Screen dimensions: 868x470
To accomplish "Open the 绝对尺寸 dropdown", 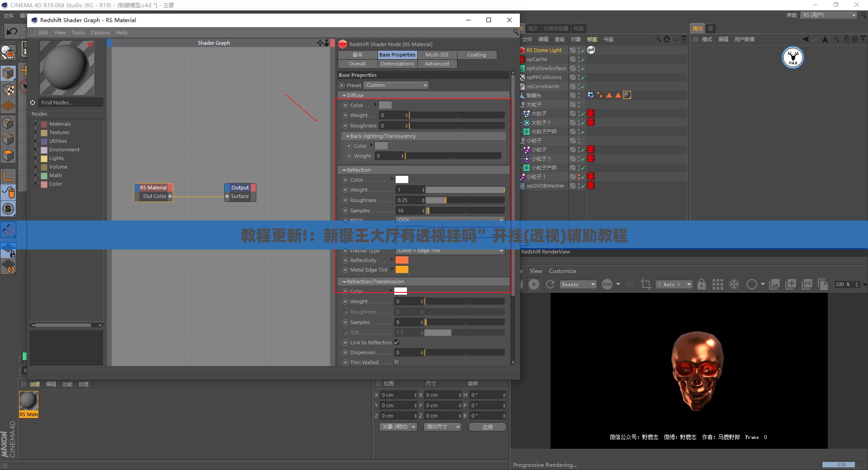I will pyautogui.click(x=443, y=427).
